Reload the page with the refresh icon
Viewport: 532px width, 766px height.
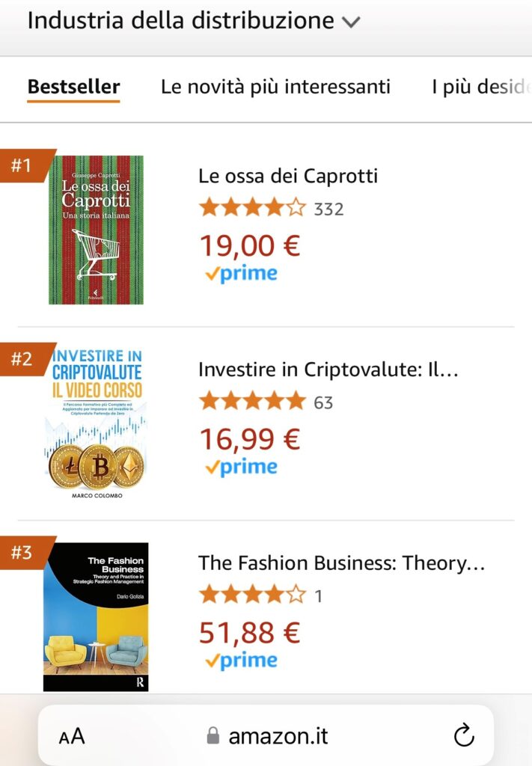coord(464,735)
